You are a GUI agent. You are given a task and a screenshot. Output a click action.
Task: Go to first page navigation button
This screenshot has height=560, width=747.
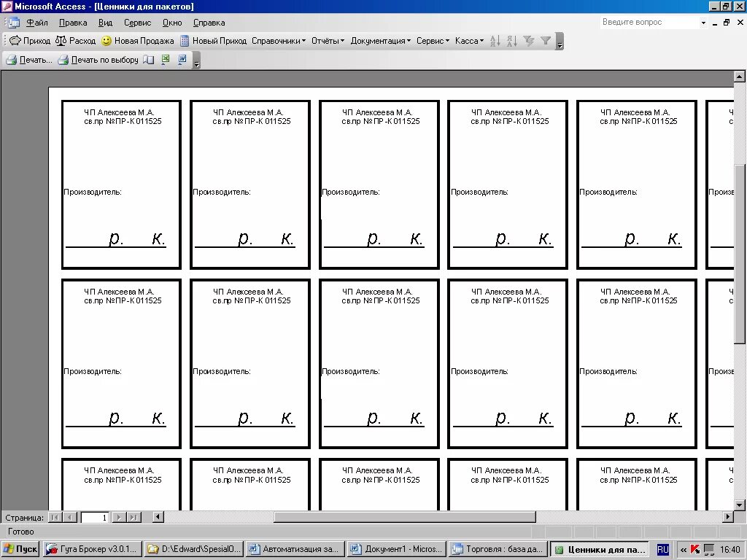55,517
